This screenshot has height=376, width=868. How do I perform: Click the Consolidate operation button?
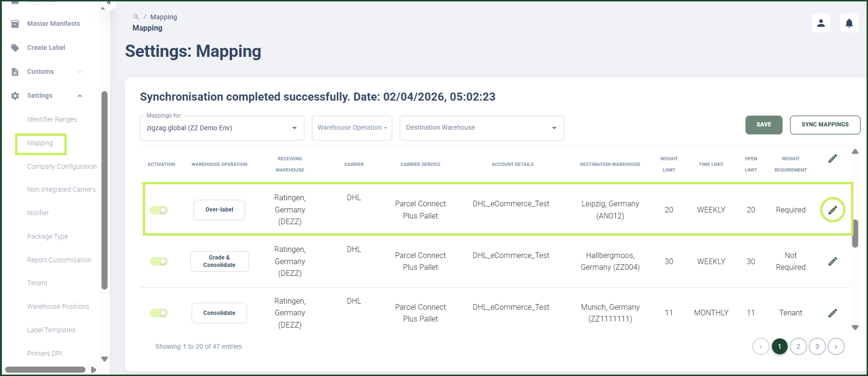pos(219,313)
